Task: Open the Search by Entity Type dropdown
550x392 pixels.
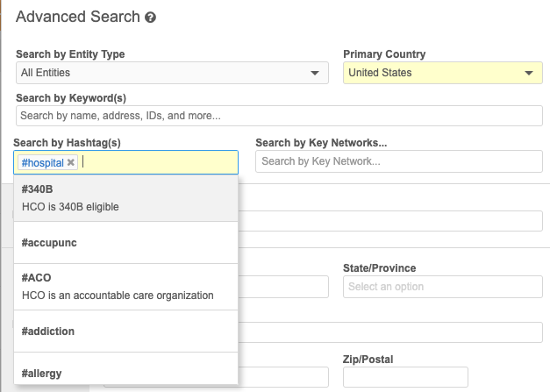Action: tap(171, 73)
